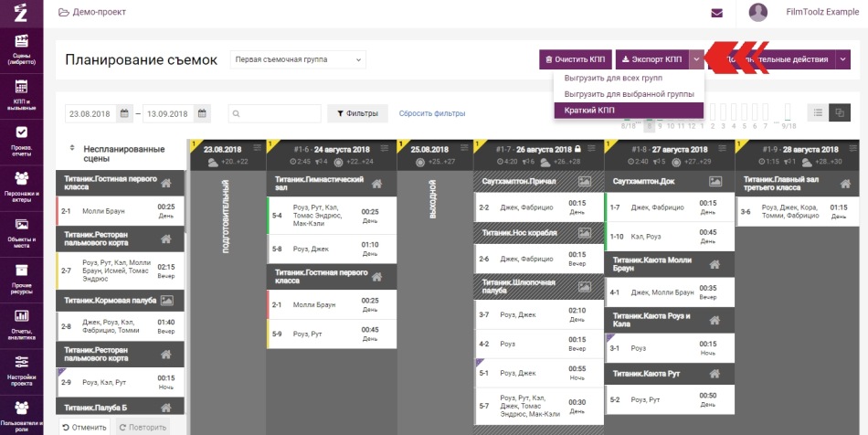
Task: Select scene 2-8 Джек, Роуз, Кэл
Action: click(x=120, y=326)
